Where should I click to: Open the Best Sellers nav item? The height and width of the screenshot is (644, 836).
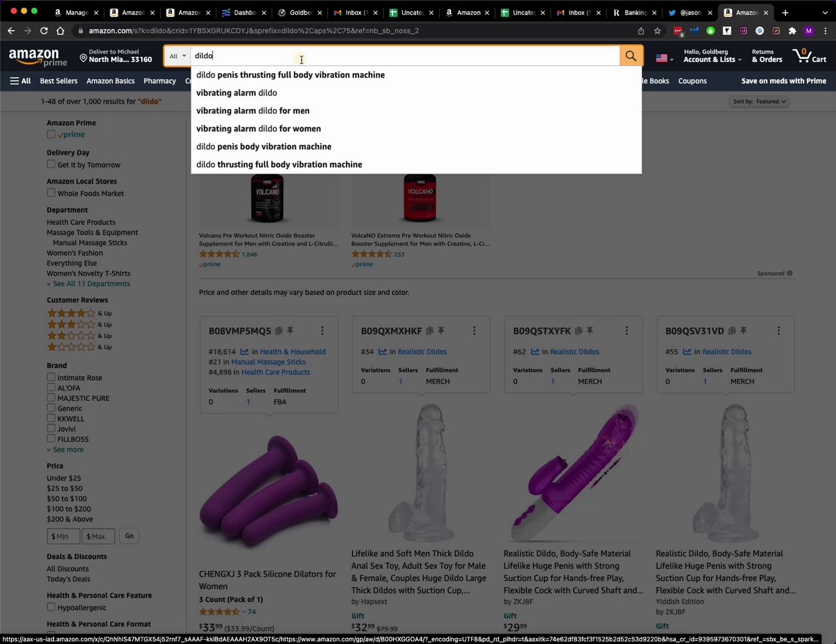tap(59, 81)
